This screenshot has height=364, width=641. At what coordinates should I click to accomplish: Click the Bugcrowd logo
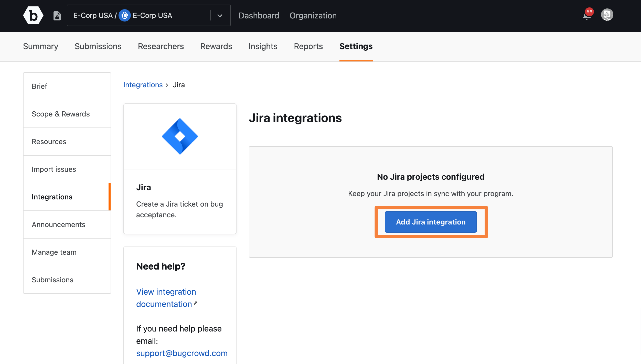pyautogui.click(x=33, y=15)
